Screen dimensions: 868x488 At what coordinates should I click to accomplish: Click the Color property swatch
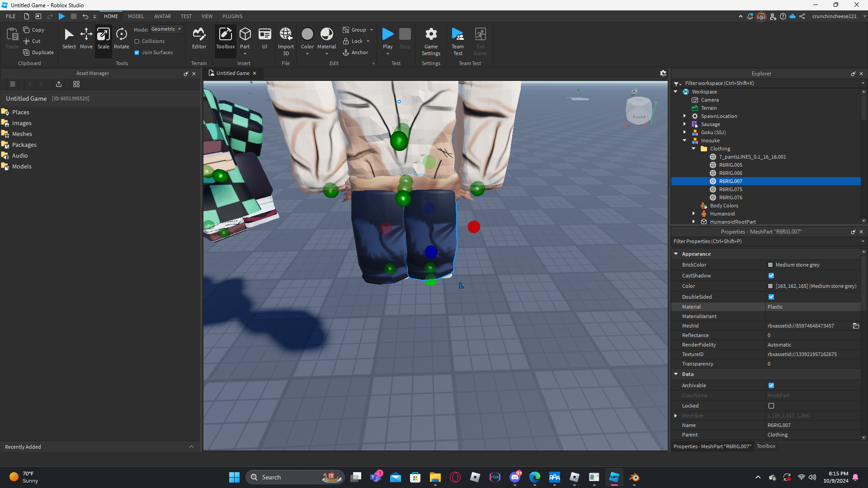click(x=770, y=286)
